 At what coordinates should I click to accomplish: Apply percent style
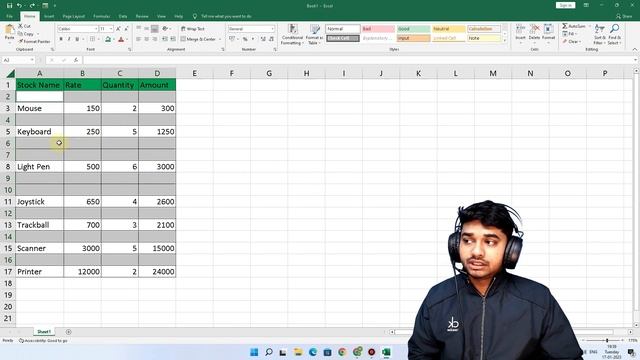(x=245, y=39)
